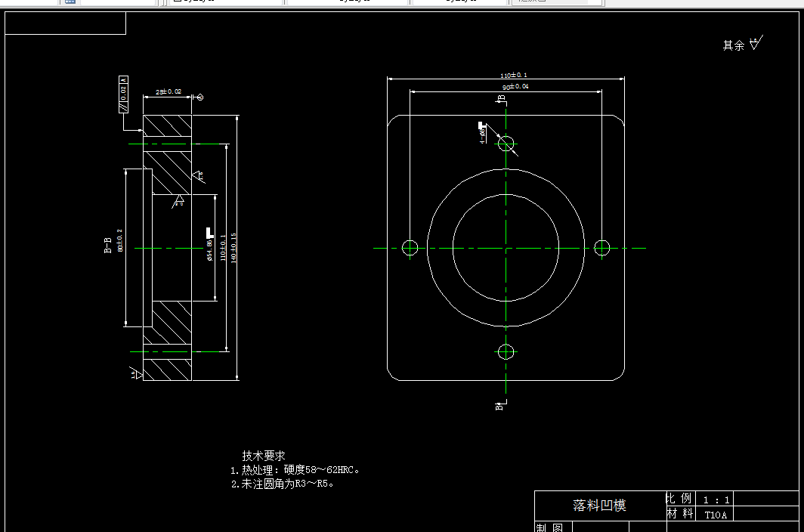Select the T10A material value
Image resolution: width=804 pixels, height=532 pixels.
[x=716, y=515]
